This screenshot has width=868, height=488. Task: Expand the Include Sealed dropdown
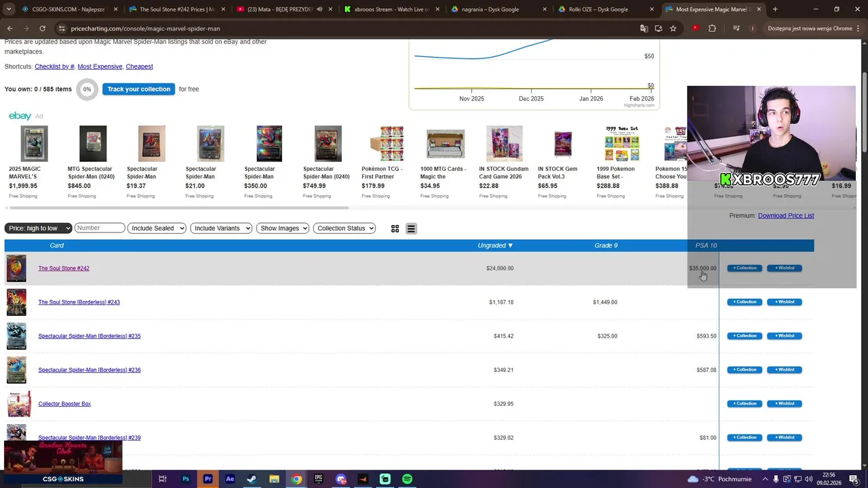(157, 228)
